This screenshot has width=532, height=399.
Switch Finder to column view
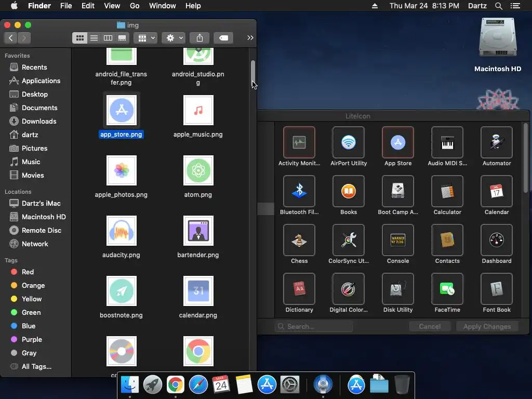coord(108,38)
